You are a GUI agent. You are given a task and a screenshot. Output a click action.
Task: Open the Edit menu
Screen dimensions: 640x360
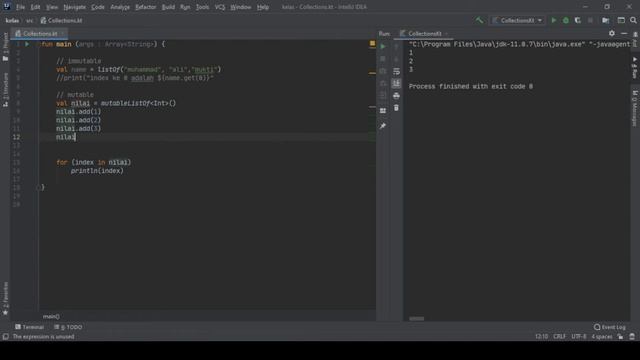pyautogui.click(x=36, y=7)
